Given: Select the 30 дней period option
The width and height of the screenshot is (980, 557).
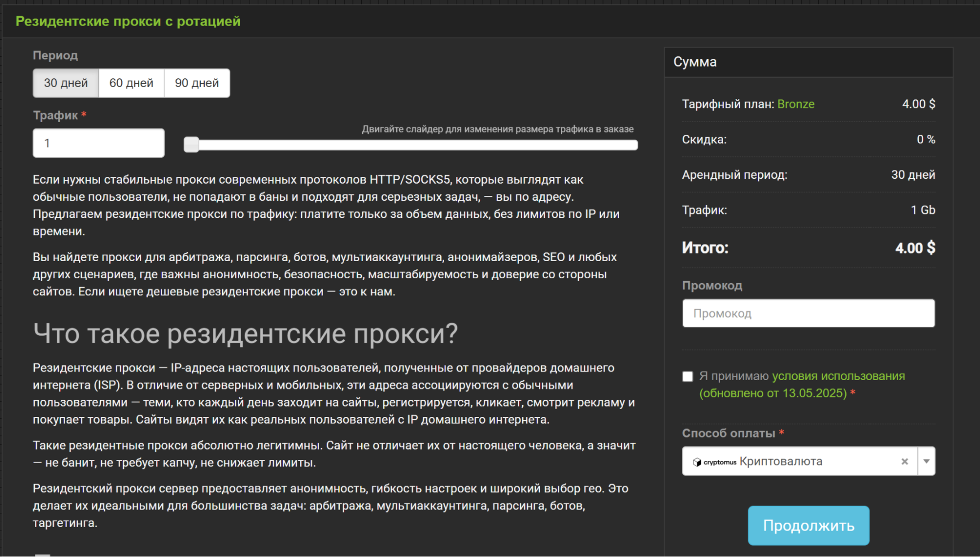Looking at the screenshot, I should coord(65,83).
